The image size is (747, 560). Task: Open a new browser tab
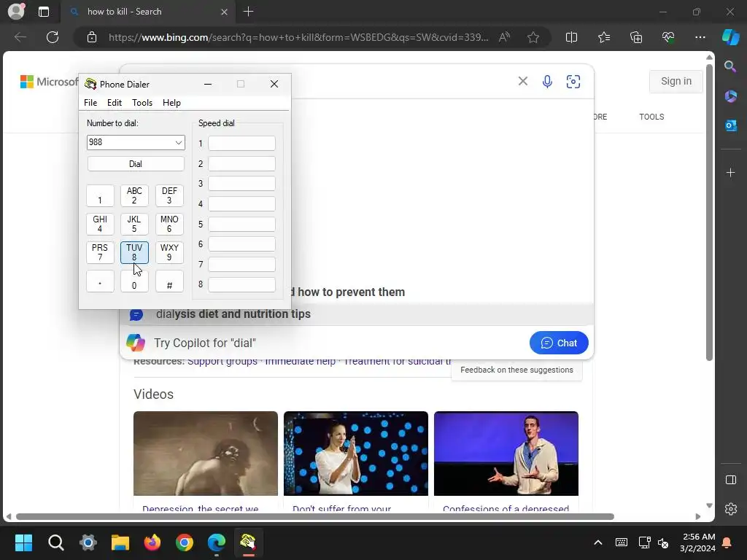click(x=248, y=12)
